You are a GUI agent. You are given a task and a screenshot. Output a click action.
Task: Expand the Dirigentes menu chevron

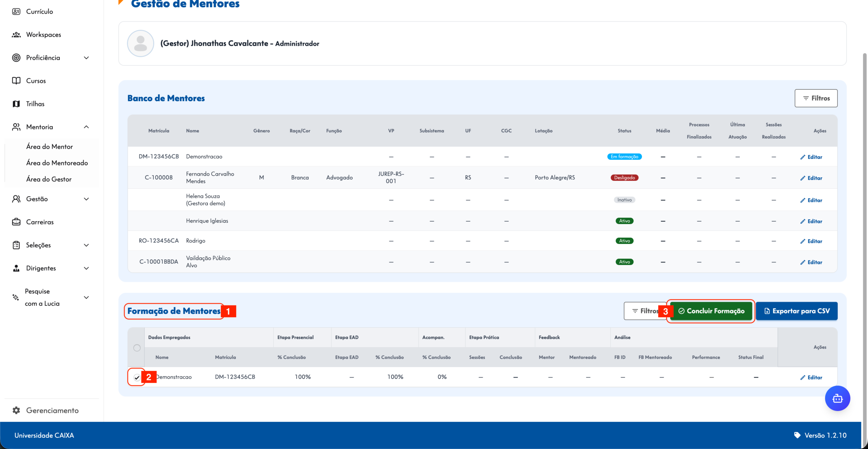click(86, 268)
